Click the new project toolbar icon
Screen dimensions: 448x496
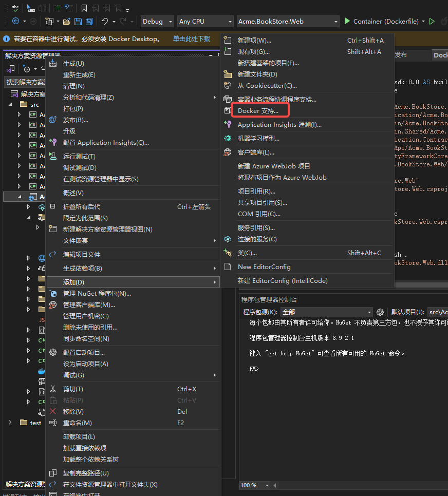pyautogui.click(x=49, y=21)
